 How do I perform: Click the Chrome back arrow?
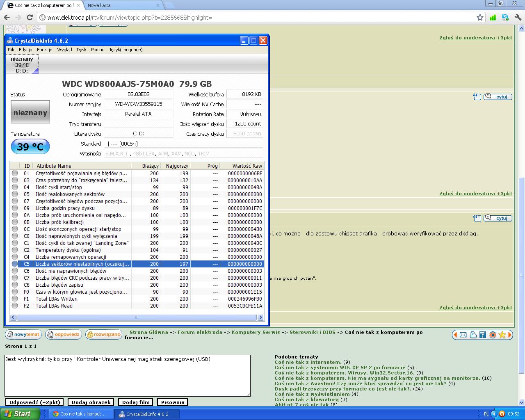pyautogui.click(x=7, y=18)
